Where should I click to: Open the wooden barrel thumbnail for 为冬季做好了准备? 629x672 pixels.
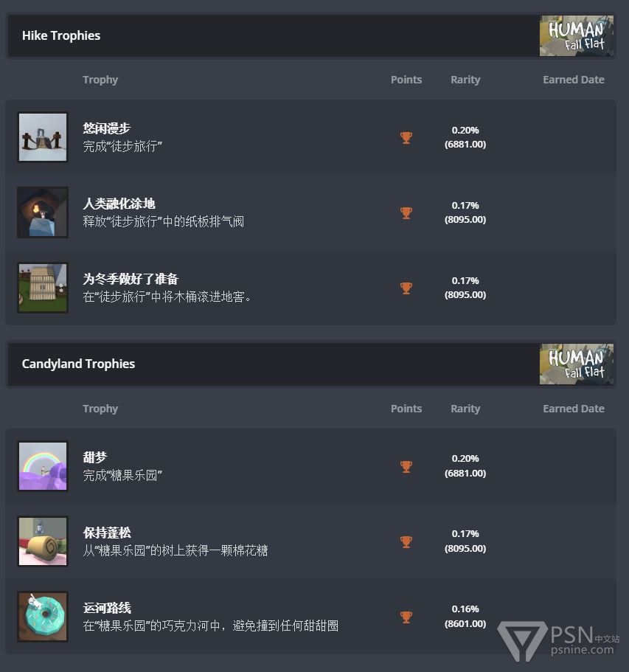[x=43, y=288]
